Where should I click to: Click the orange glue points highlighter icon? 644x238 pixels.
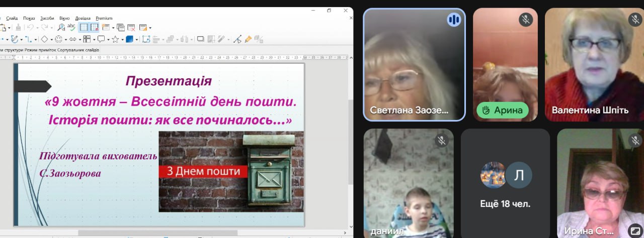click(248, 39)
